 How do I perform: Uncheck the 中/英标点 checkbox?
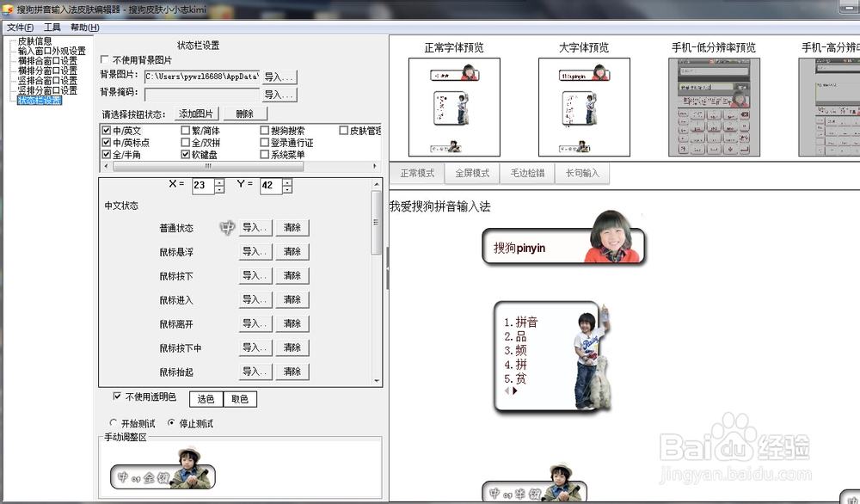[x=107, y=143]
